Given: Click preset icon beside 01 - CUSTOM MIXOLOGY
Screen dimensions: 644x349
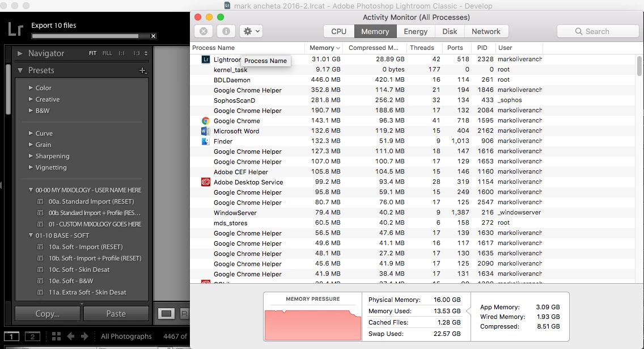Looking at the screenshot, I should (40, 225).
